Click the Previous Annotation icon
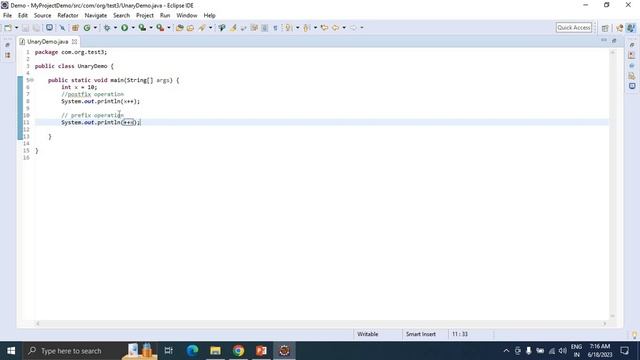 click(x=306, y=28)
